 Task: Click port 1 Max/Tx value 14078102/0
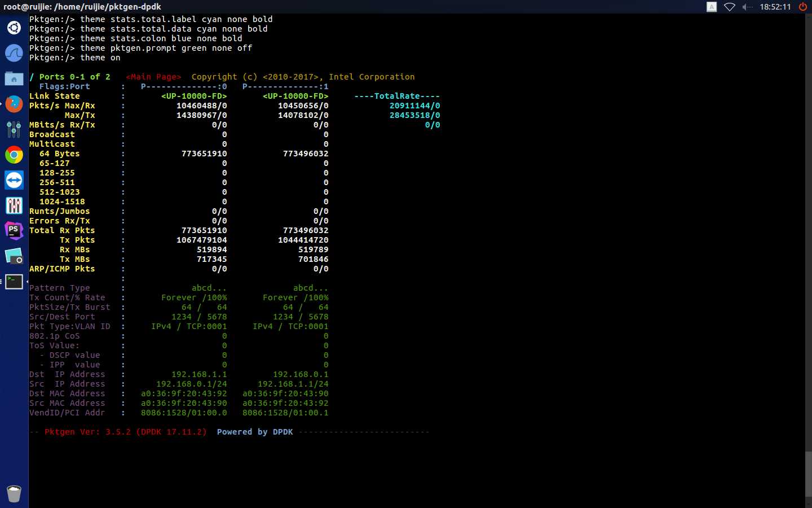tap(303, 115)
